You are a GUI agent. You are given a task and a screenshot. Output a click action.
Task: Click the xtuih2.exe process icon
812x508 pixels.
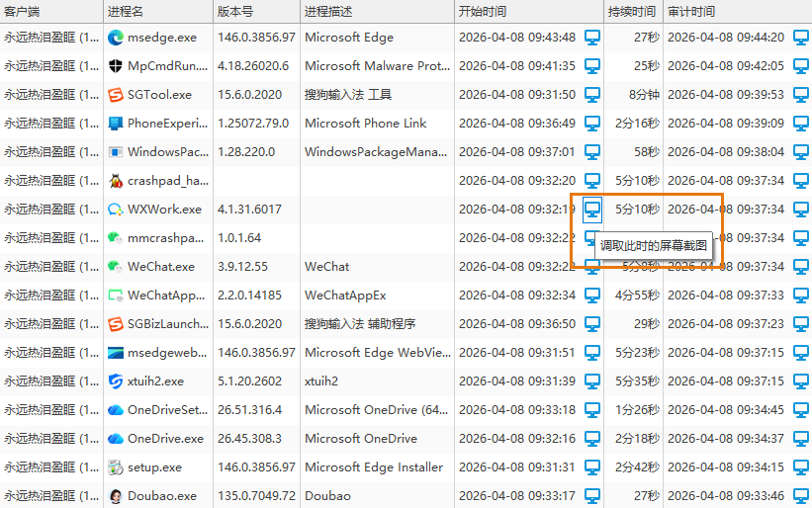[x=116, y=381]
